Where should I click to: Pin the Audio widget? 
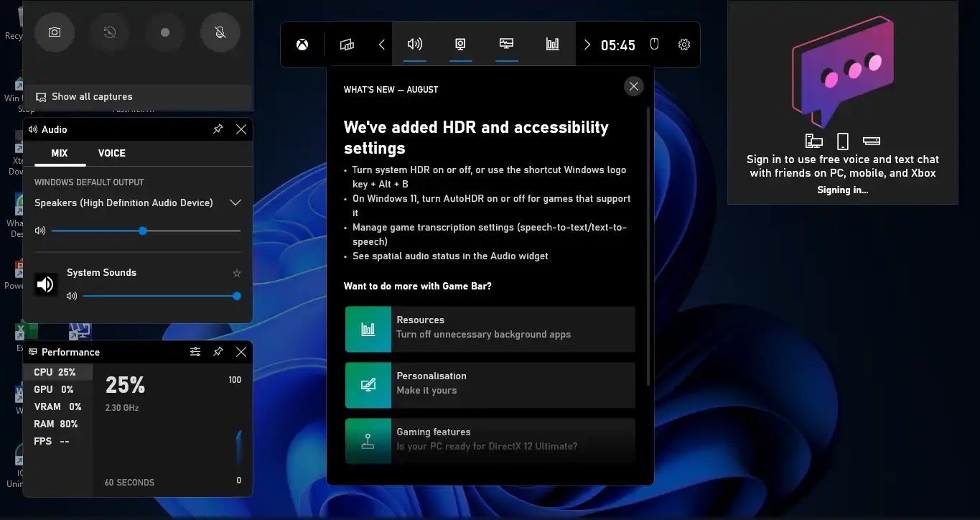[218, 129]
